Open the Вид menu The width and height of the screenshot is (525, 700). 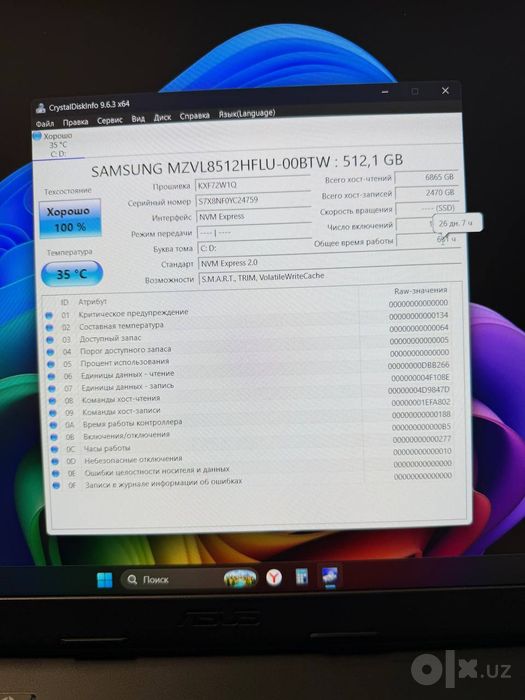click(x=138, y=119)
